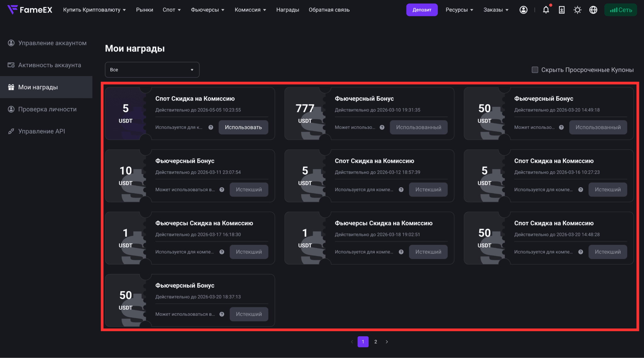
Task: Open the FameEX logo home link
Action: pos(30,10)
